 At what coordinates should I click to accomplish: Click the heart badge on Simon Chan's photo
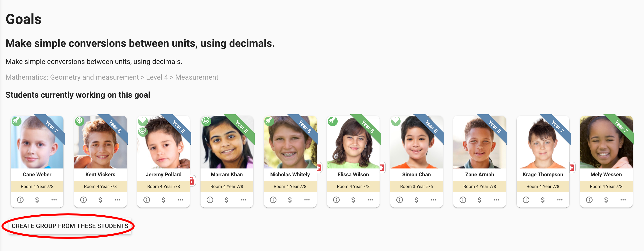coord(396,121)
